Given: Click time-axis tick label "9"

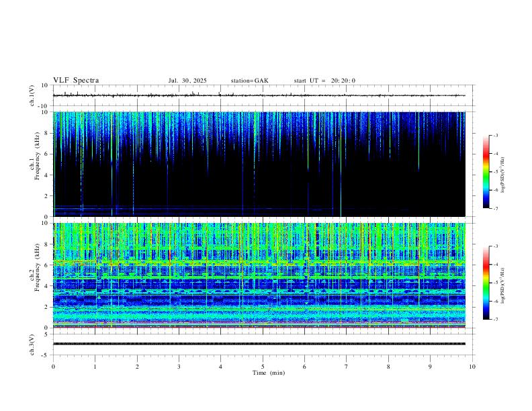Looking at the screenshot, I should click(430, 367).
